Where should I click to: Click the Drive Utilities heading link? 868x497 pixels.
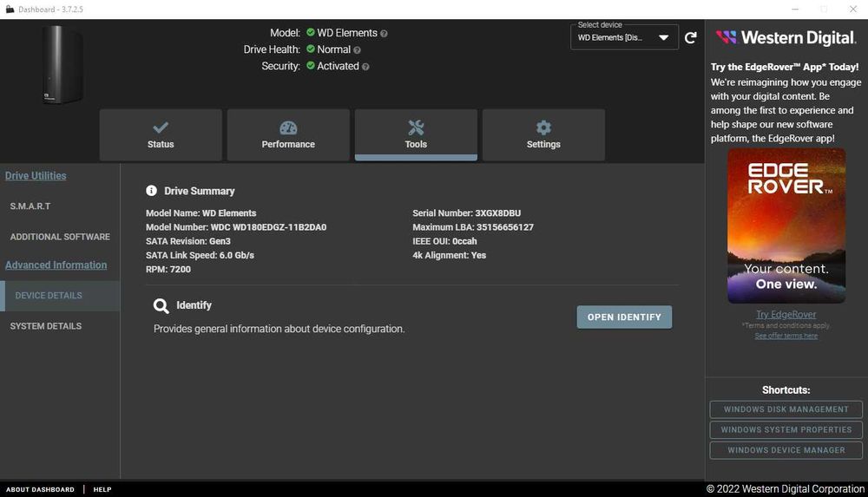[x=36, y=175]
